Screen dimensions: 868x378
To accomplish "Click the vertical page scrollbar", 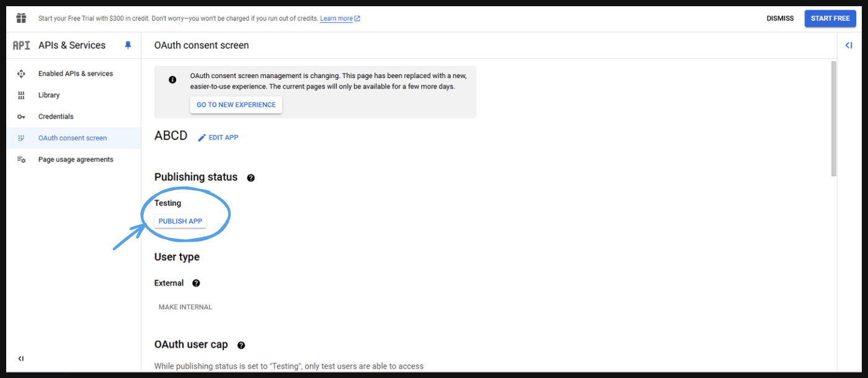I will (x=834, y=119).
